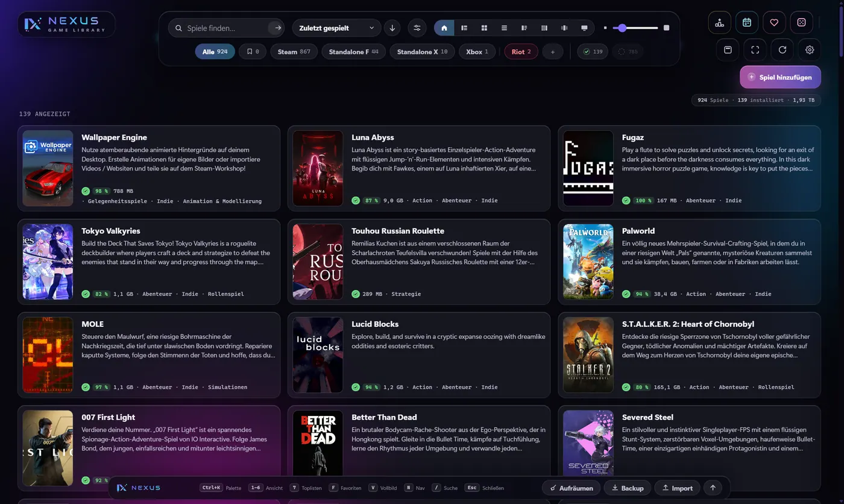The image size is (844, 504).
Task: Select the Steam 867 tab
Action: [294, 52]
